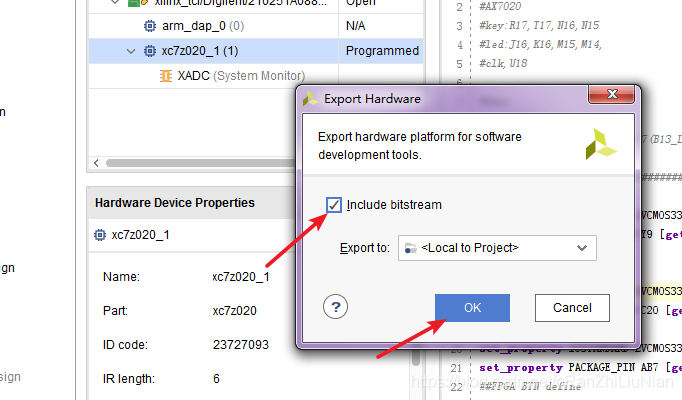Image resolution: width=682 pixels, height=400 pixels.
Task: Click the xc7z020_1 icon in properties panel
Action: click(100, 235)
